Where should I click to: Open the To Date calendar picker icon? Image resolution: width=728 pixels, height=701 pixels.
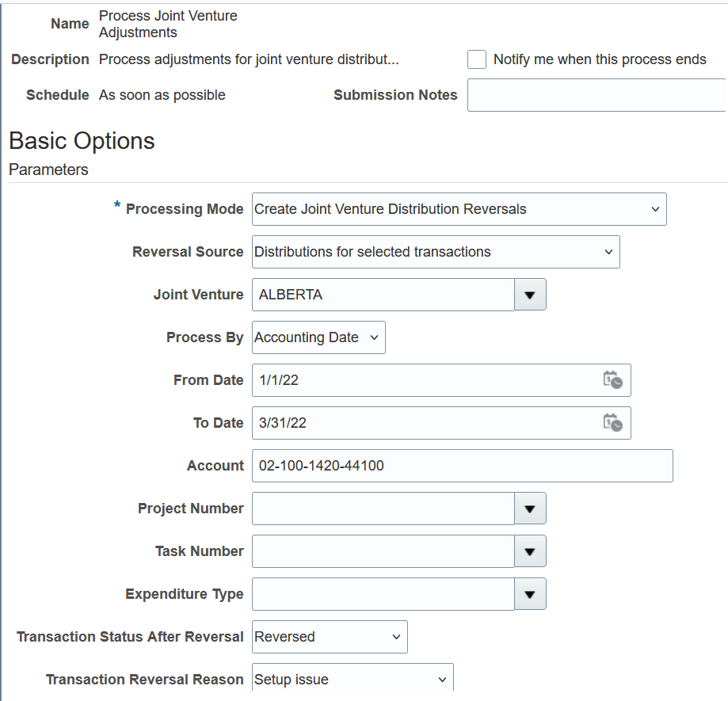[x=612, y=423]
